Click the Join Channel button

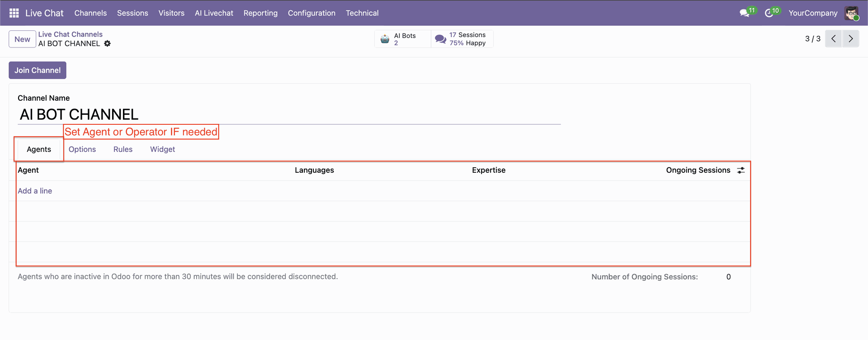click(x=38, y=71)
